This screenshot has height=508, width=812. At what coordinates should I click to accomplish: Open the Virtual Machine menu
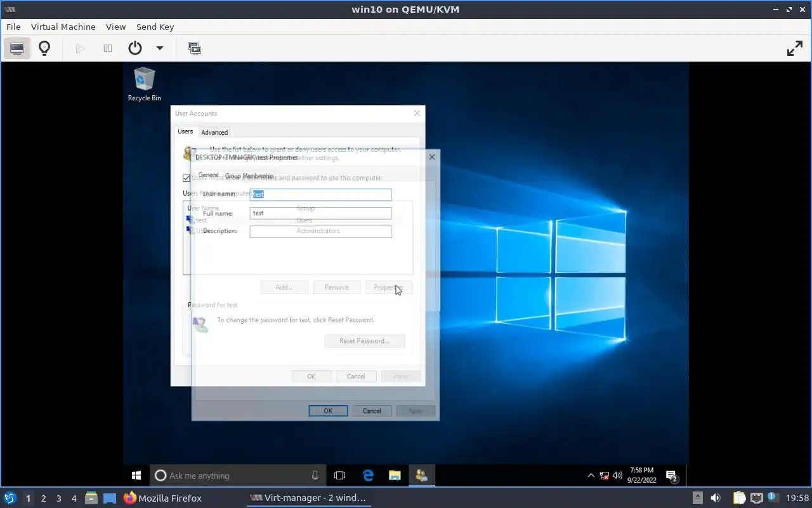point(63,27)
